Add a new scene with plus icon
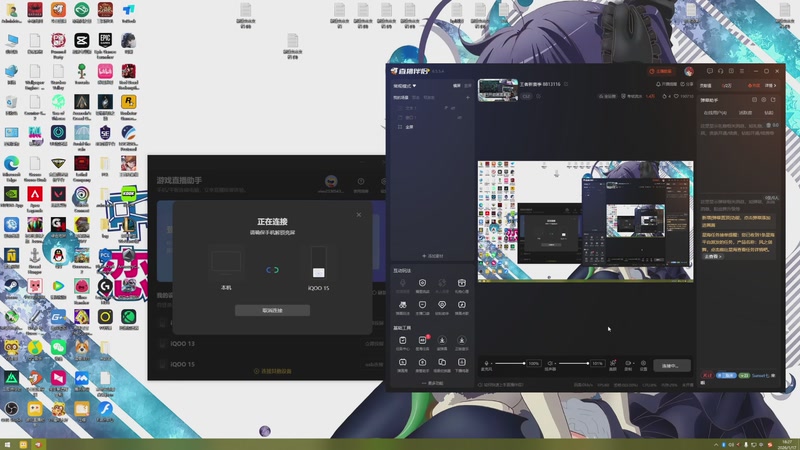The image size is (800, 450). (467, 97)
